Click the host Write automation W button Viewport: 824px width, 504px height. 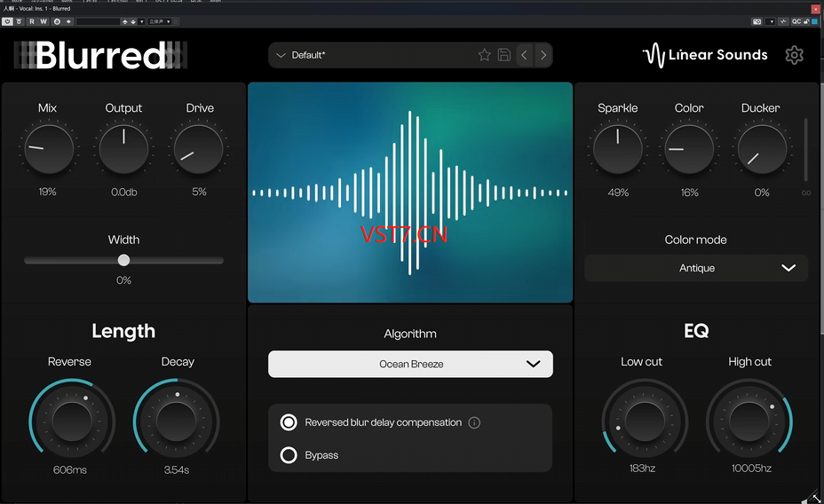[x=44, y=21]
